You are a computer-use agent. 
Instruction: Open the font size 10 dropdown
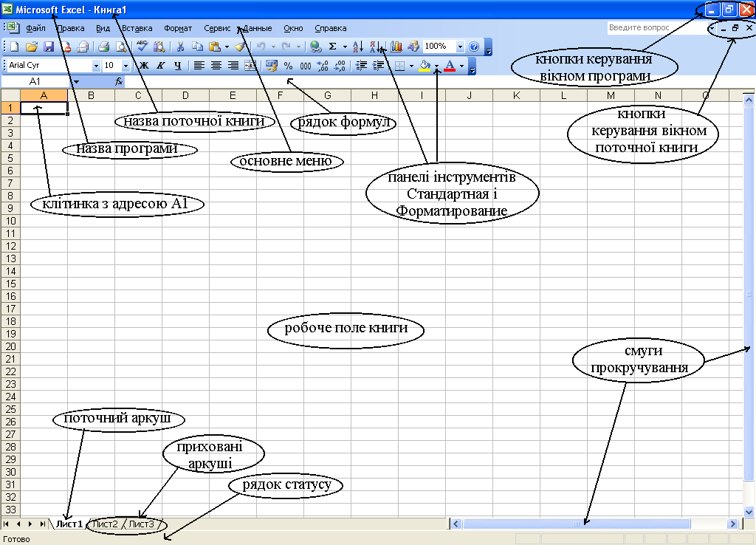click(126, 65)
